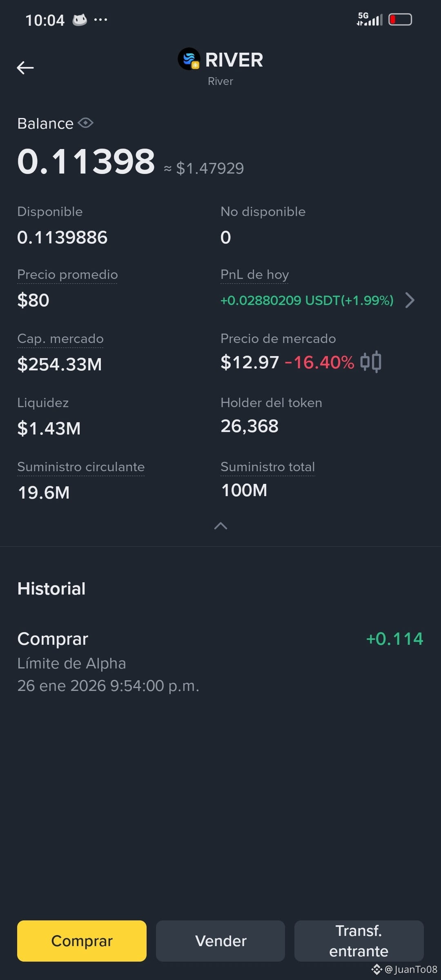The height and width of the screenshot is (980, 441).
Task: Tap the Suministro circulante label
Action: (81, 467)
